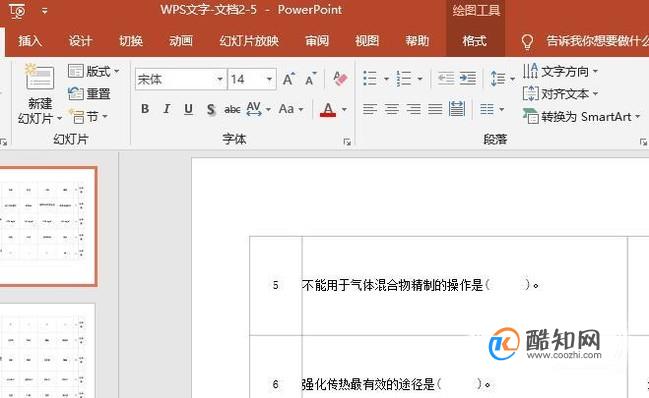Open the 切换 transitions tab
Viewport: 649px width, 398px height.
[131, 41]
